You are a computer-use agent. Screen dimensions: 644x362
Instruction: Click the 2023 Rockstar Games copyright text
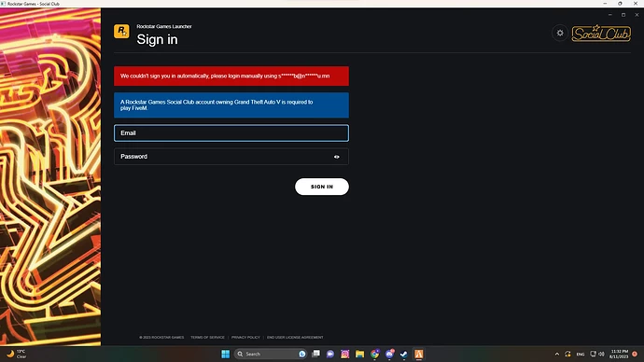pos(161,338)
